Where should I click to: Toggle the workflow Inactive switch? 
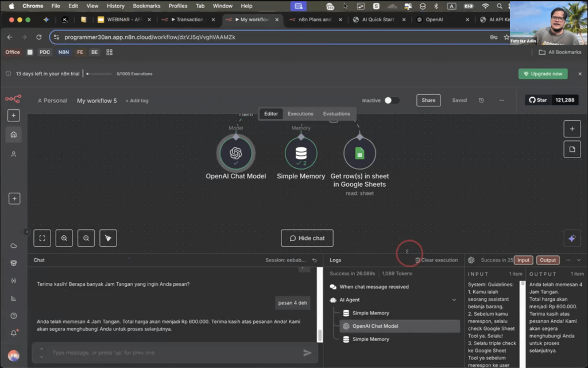point(392,100)
